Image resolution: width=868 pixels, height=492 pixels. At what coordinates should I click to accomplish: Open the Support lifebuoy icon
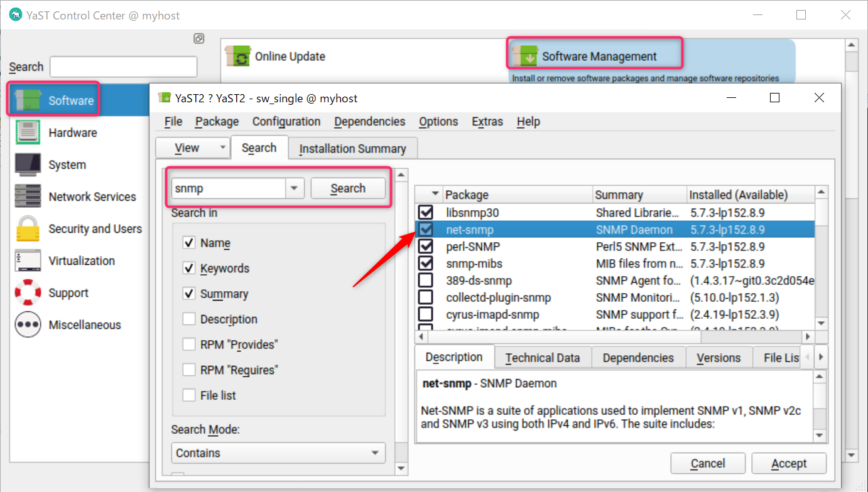tap(28, 292)
